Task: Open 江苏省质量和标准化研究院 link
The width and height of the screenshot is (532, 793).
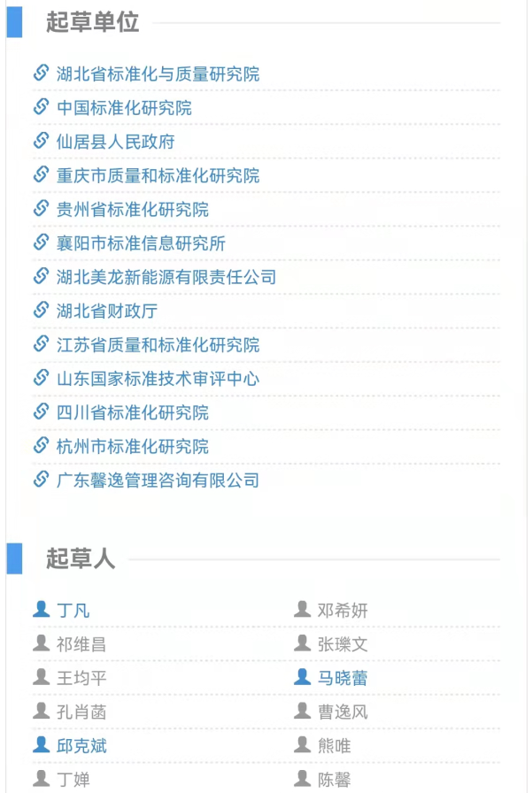Action: point(158,345)
